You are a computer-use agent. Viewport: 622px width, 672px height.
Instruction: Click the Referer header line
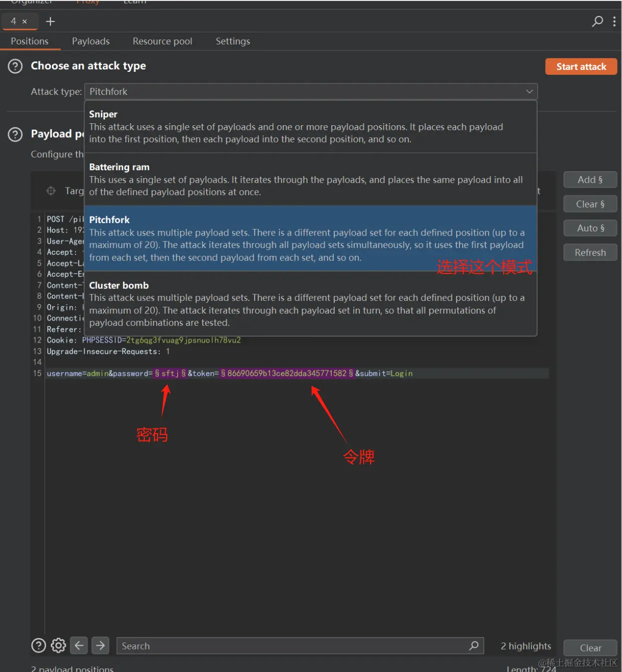click(x=64, y=329)
